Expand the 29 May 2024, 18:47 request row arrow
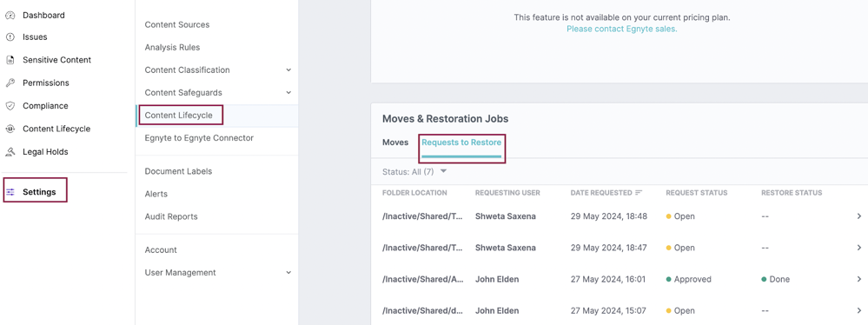Screen dimensions: 868x325 [859, 248]
